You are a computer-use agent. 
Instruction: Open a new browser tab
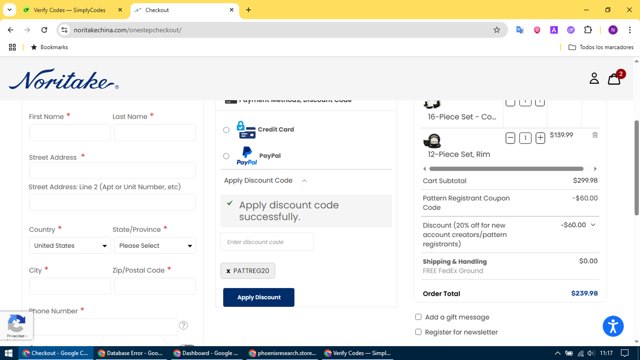248,10
